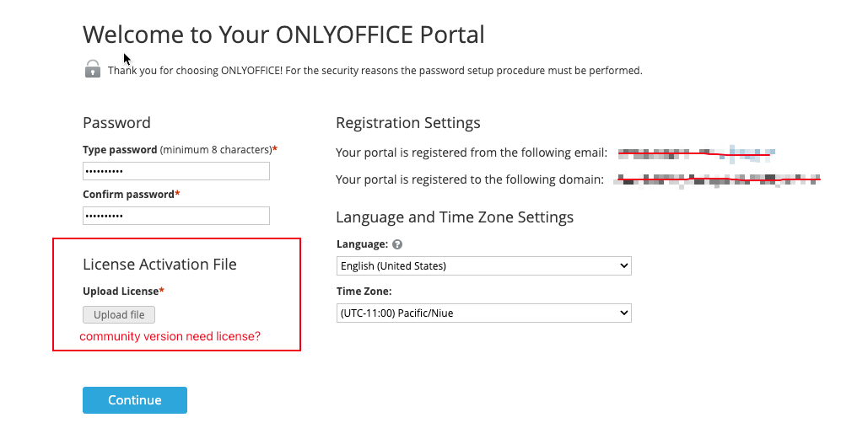Click the red community version annotation text
868x439 pixels.
tap(170, 336)
